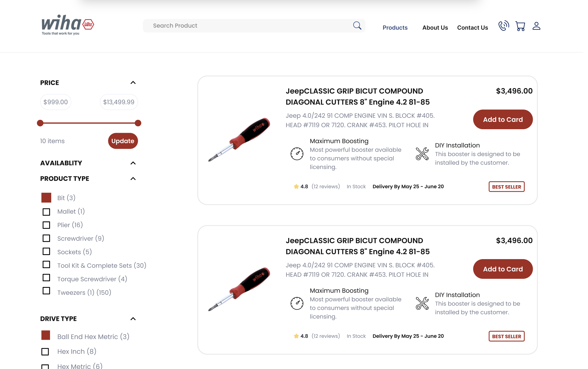Add second product to cart
588x369 pixels.
point(502,269)
